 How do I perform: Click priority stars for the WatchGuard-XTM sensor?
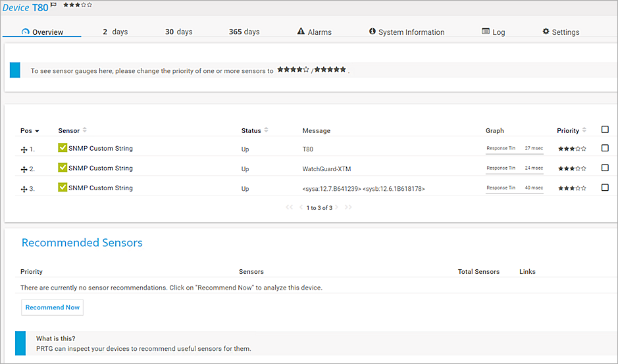pyautogui.click(x=571, y=169)
